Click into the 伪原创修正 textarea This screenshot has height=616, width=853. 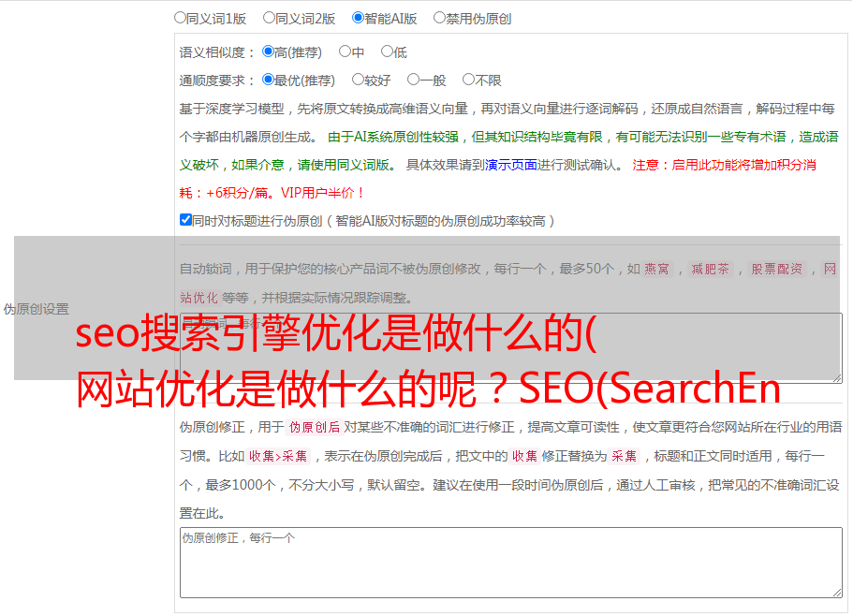click(511, 563)
